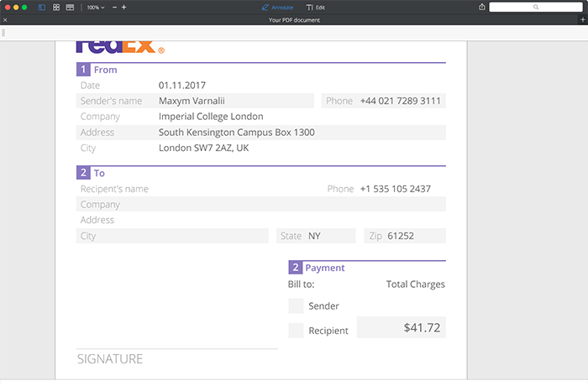Screen dimensions: 588x386
Task: Click the company text 'Imperial College London'
Action: (211, 117)
